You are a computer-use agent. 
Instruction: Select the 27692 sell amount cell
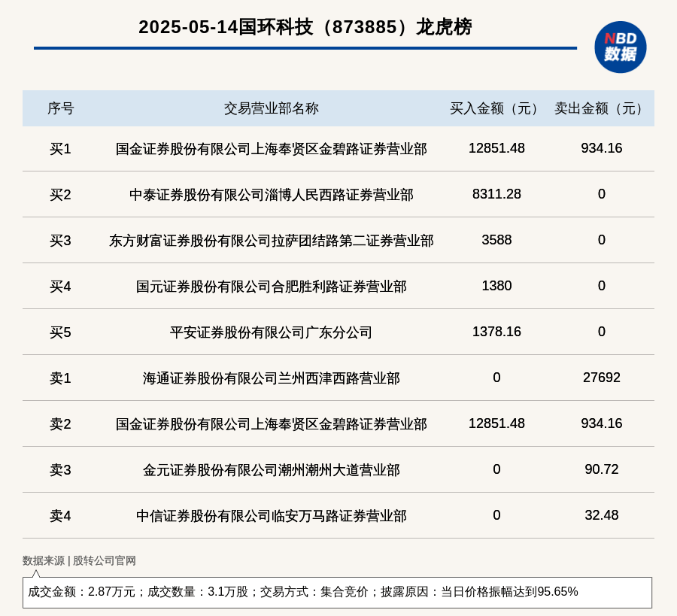[x=601, y=378]
